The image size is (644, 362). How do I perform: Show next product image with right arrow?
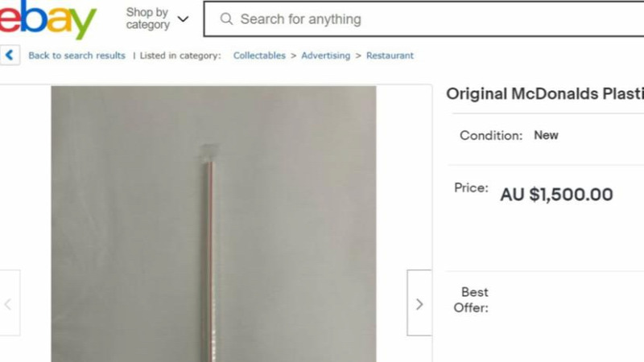click(419, 303)
